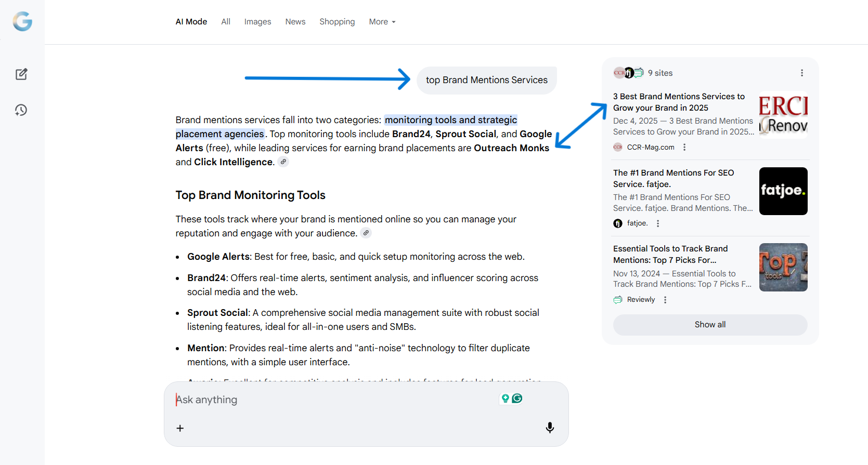
Task: Open the options menu next to fatjoe.
Action: (x=658, y=223)
